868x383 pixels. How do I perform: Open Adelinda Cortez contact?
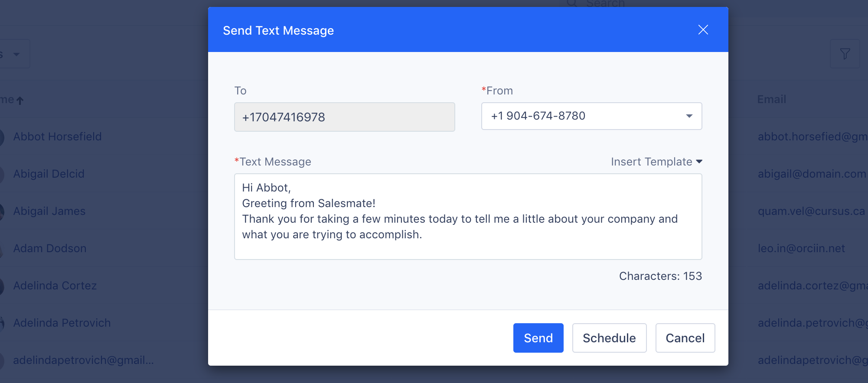[55, 286]
